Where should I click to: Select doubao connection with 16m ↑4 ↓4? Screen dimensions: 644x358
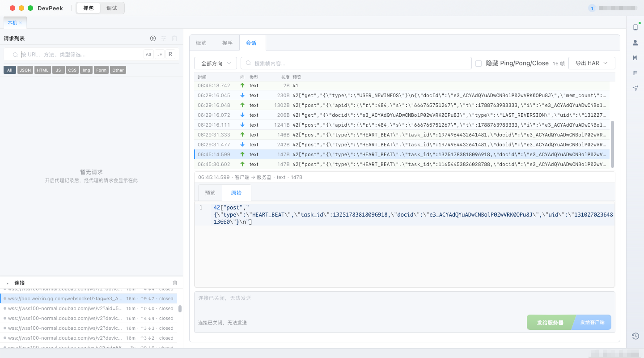pyautogui.click(x=89, y=318)
